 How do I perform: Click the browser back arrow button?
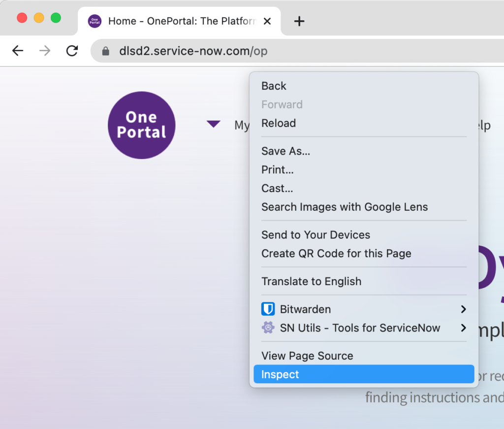click(x=18, y=51)
